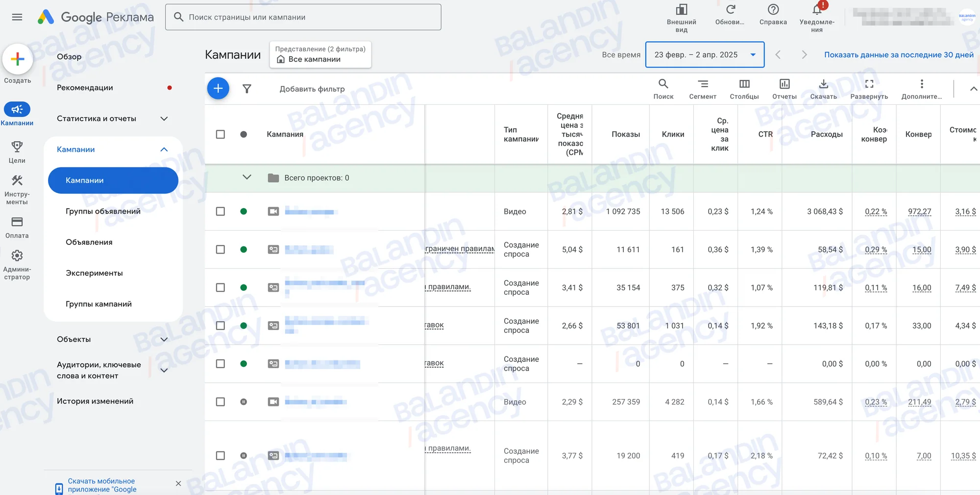Expand the Объекты section
The image size is (980, 495).
coord(164,339)
